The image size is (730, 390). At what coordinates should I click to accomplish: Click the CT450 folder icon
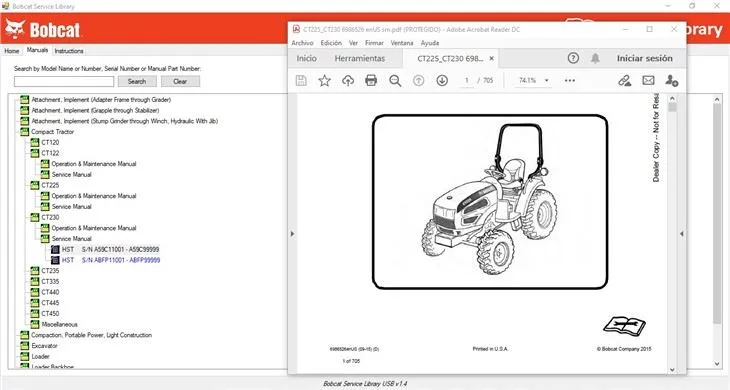pyautogui.click(x=34, y=314)
